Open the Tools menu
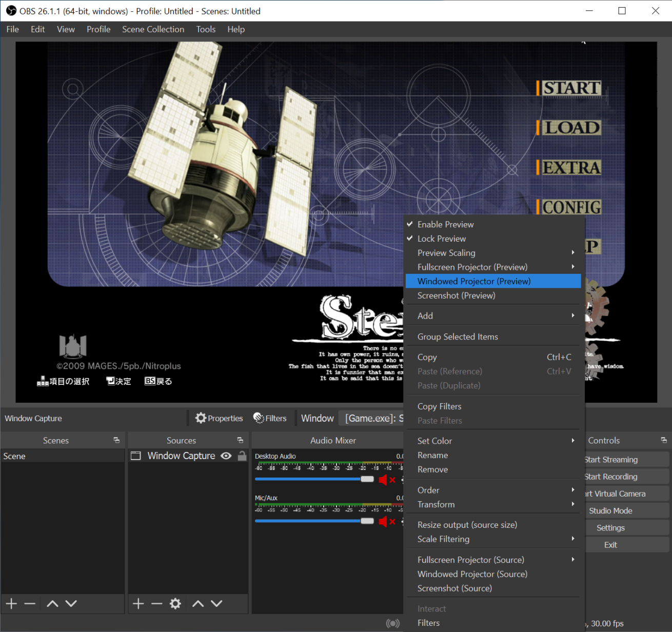Image resolution: width=672 pixels, height=632 pixels. coord(206,29)
